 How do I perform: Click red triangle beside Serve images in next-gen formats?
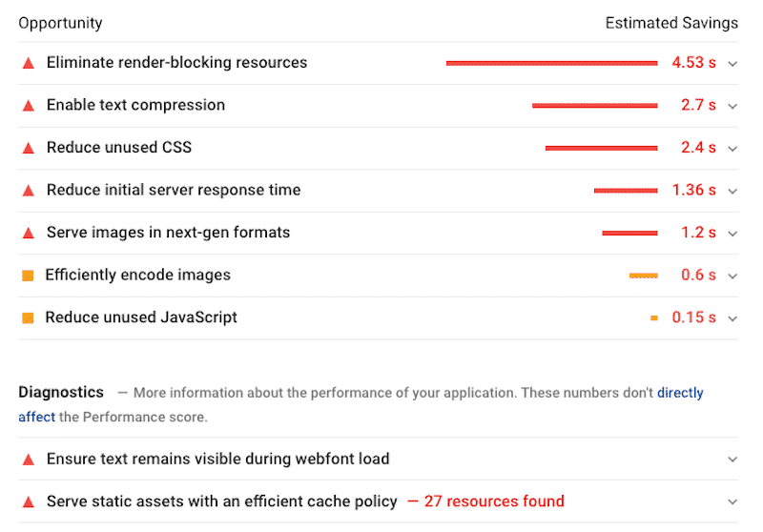point(28,233)
